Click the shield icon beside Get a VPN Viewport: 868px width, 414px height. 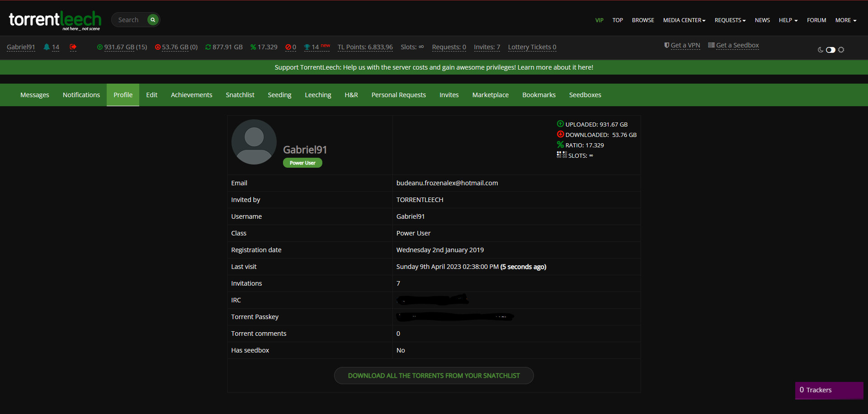(667, 45)
